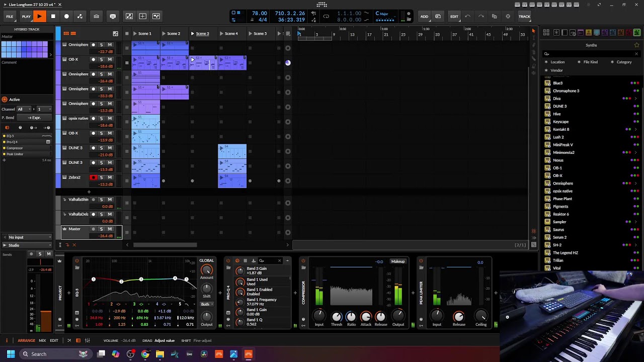
Task: Open Chrome from the Windows taskbar
Action: tap(145, 354)
